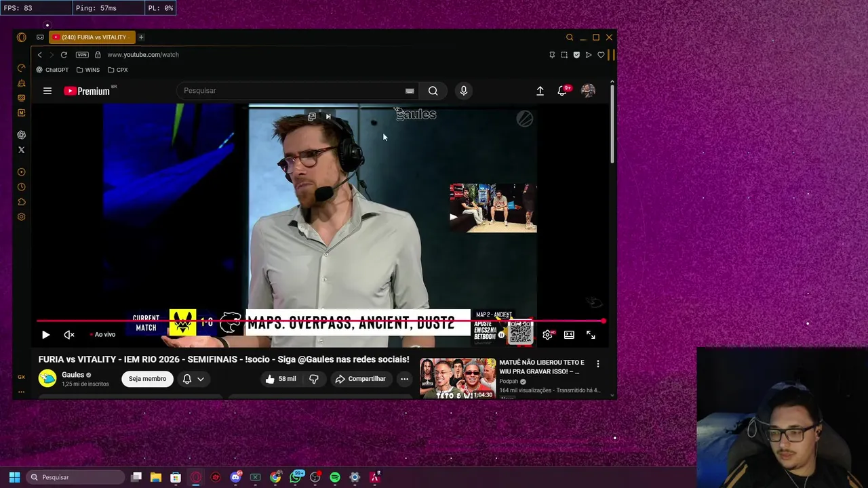The image size is (868, 488).
Task: Take a snapshot with the capture icon
Action: click(564, 55)
